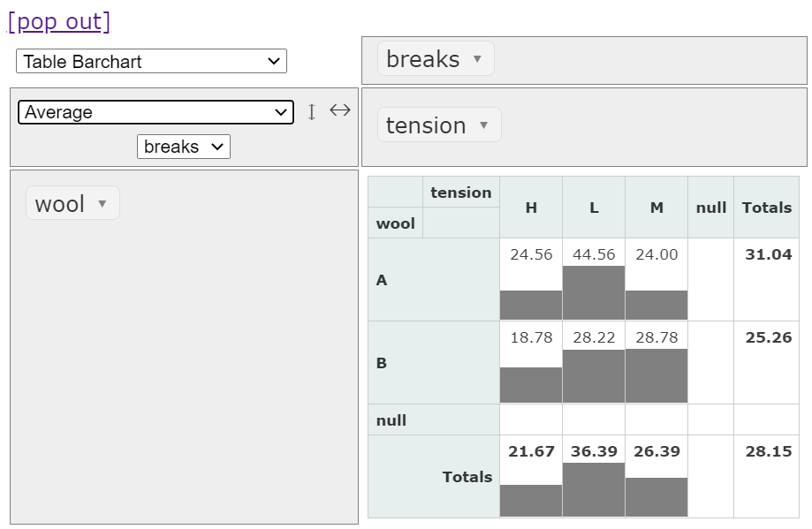This screenshot has width=812, height=529.
Task: Open the Average aggregator dropdown
Action: coord(156,112)
